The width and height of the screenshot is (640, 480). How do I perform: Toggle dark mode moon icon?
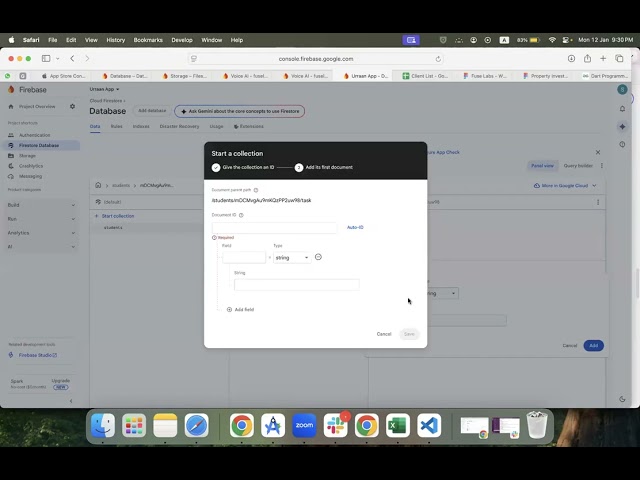click(x=622, y=399)
